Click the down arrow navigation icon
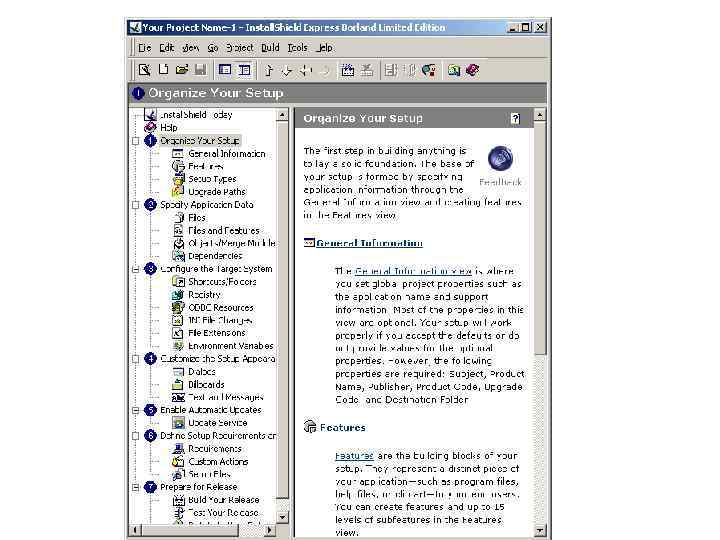This screenshot has height=540, width=720. (287, 70)
